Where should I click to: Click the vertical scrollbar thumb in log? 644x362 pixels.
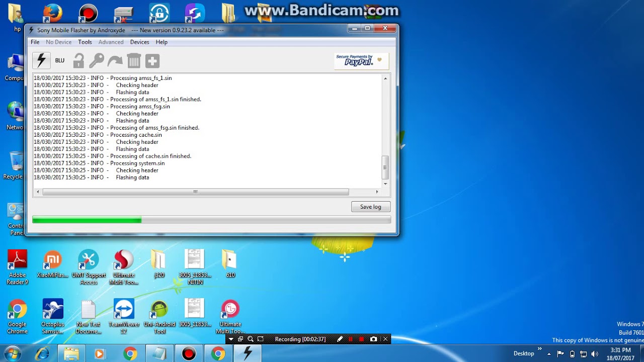tap(385, 167)
